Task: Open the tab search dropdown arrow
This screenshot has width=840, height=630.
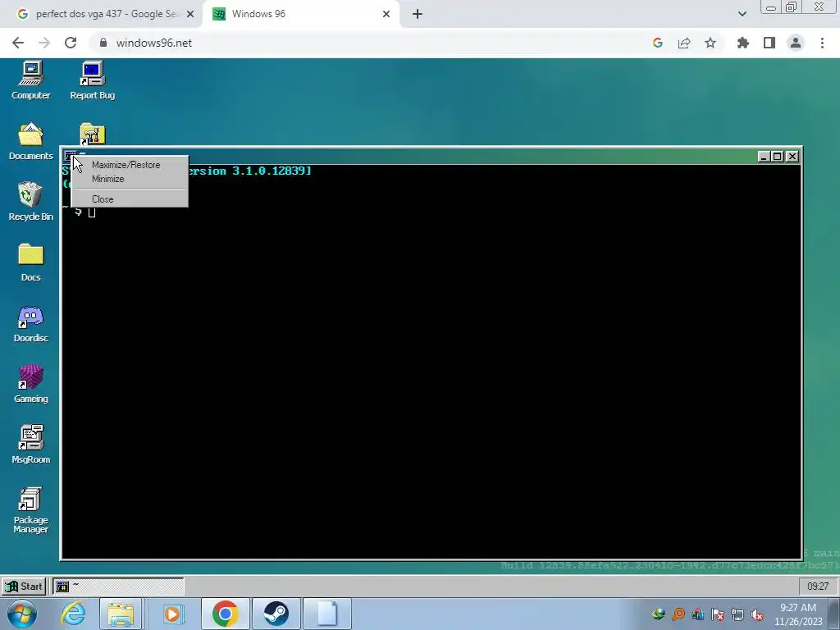Action: point(742,14)
